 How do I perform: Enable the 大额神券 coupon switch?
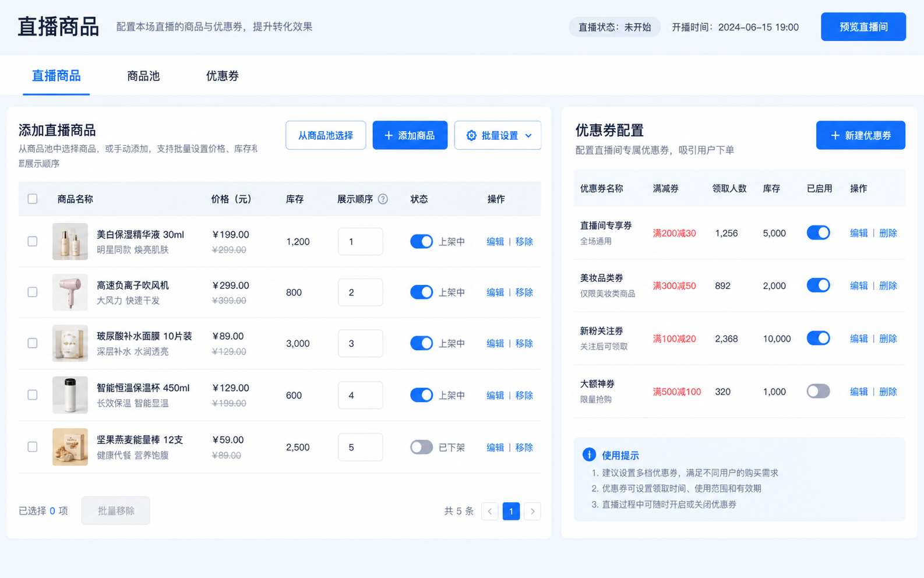coord(819,392)
